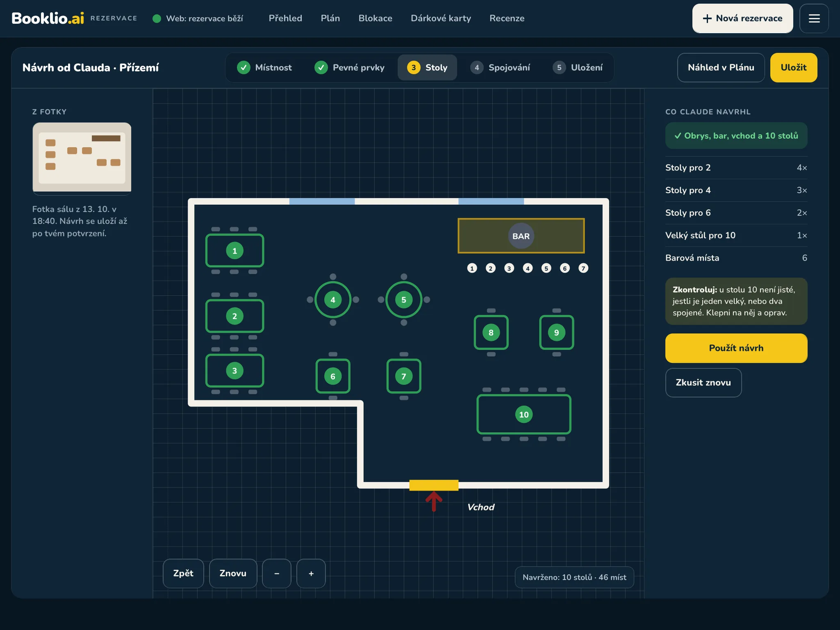Save with the Uložit button

coord(794,68)
